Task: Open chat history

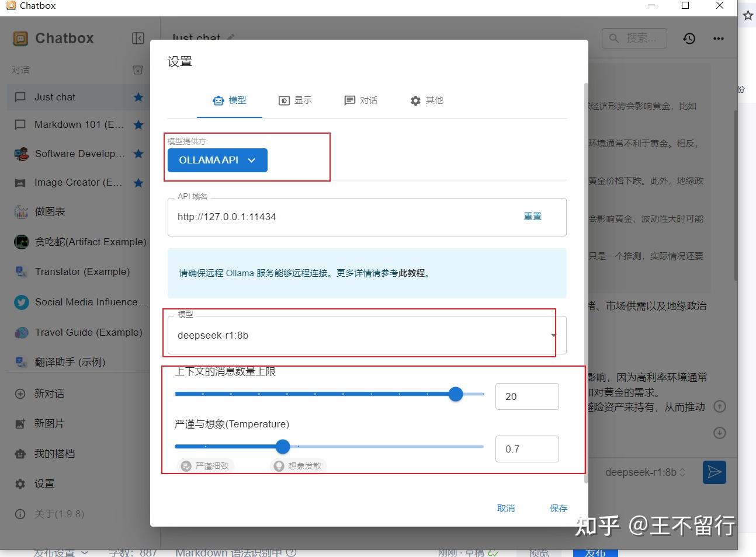Action: click(x=689, y=38)
